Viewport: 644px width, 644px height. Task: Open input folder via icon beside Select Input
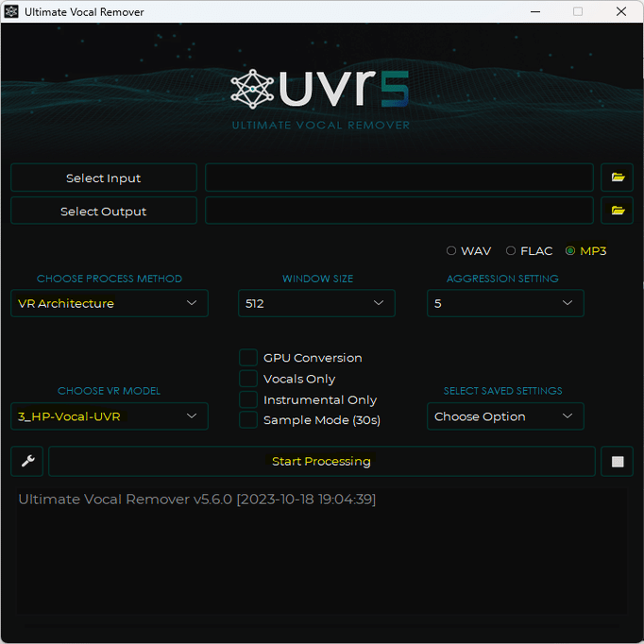(617, 178)
